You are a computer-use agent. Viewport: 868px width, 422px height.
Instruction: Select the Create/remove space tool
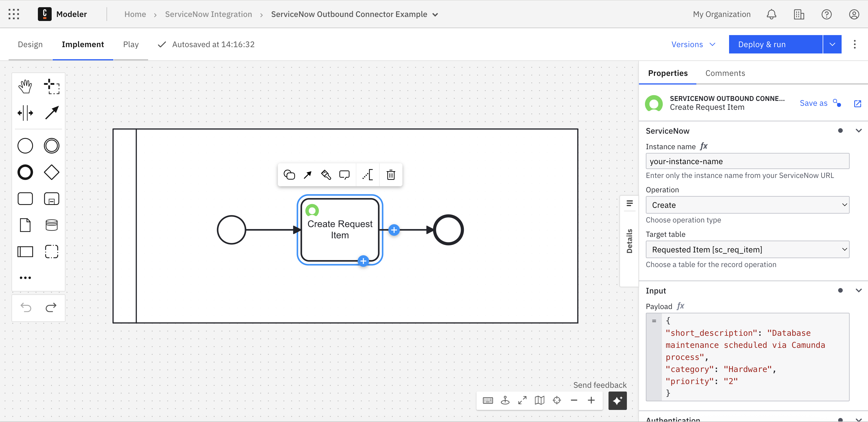pos(25,113)
